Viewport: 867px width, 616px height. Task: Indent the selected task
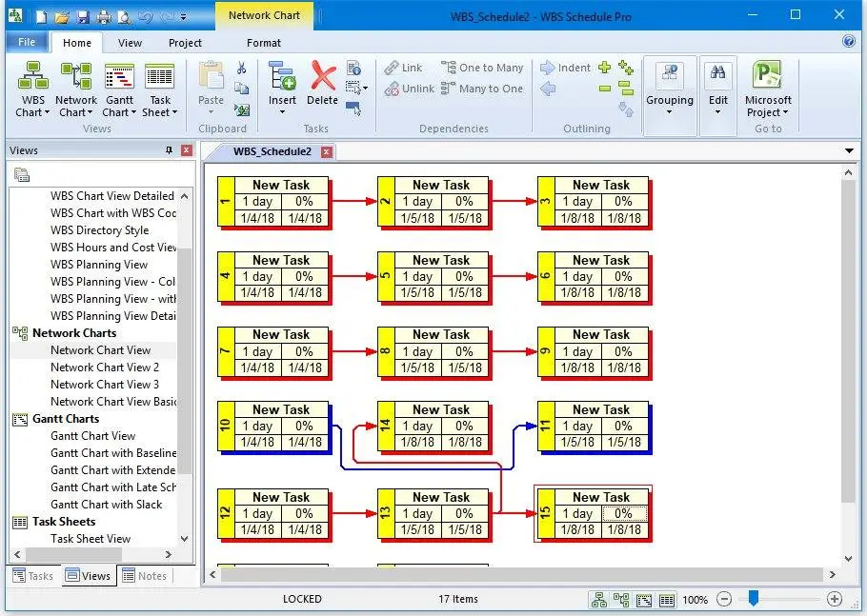pyautogui.click(x=565, y=68)
